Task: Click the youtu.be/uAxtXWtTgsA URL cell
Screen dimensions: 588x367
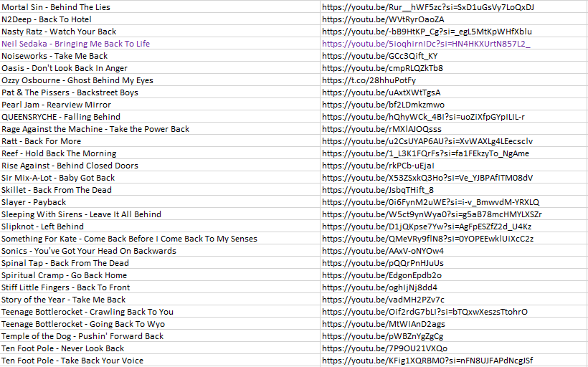Action: pos(454,92)
